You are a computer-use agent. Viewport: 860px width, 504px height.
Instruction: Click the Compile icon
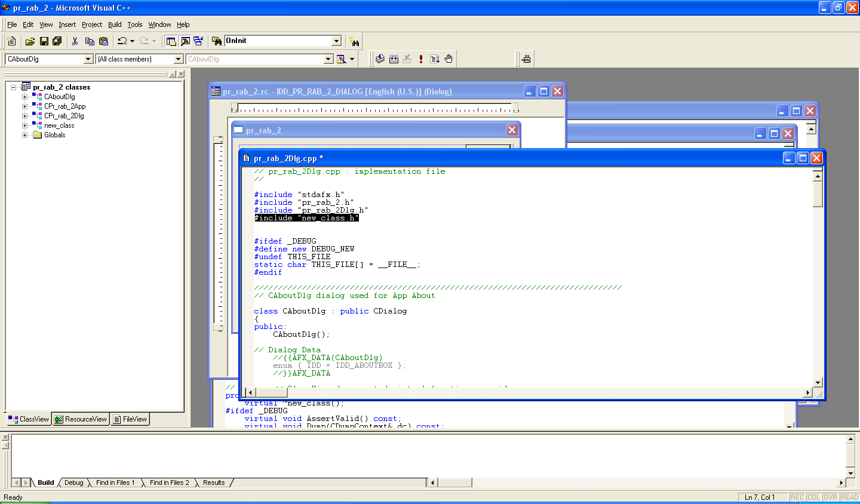[x=380, y=59]
